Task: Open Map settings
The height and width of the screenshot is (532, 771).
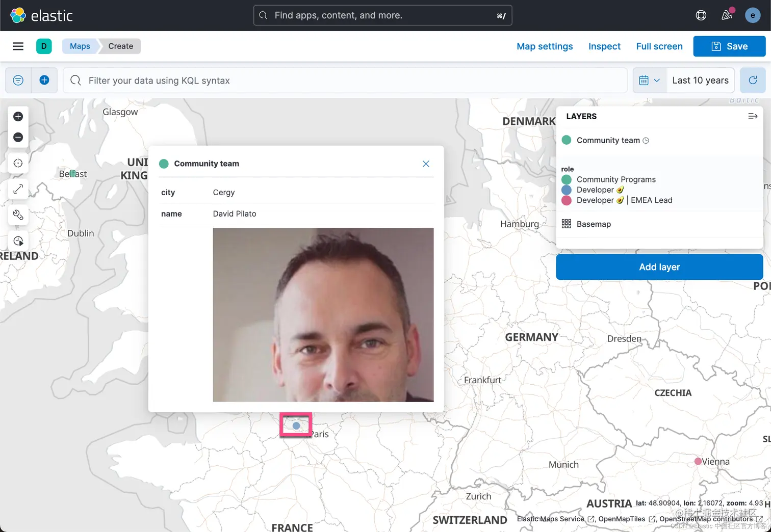Action: [x=545, y=46]
